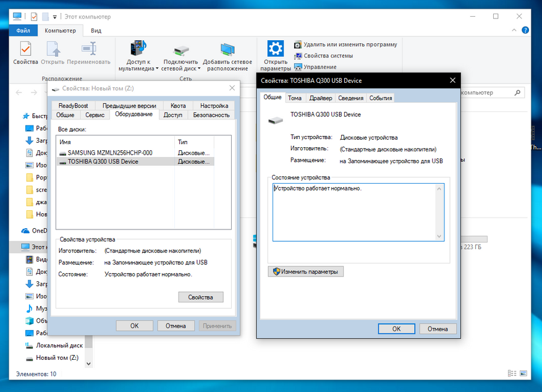Go back using Explorer's back arrow

click(x=19, y=93)
